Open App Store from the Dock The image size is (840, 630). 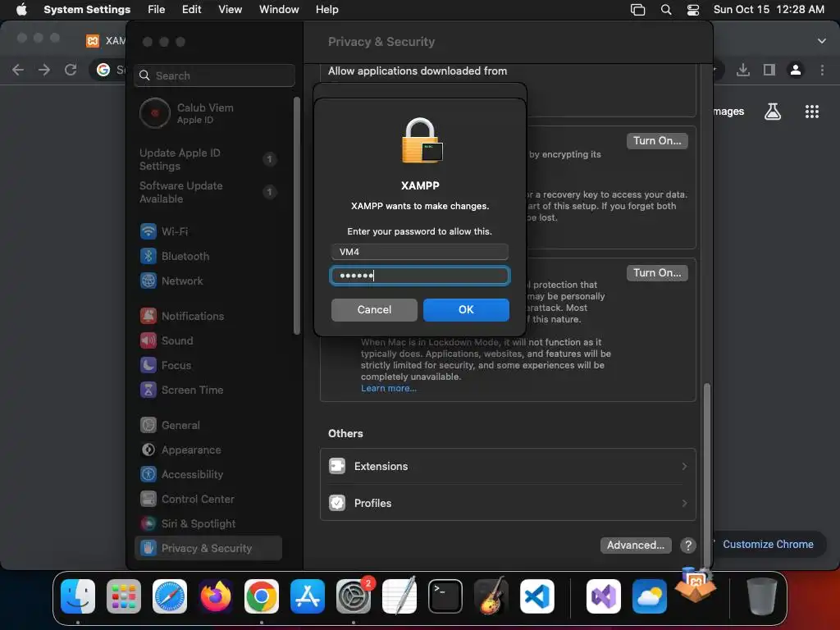pyautogui.click(x=308, y=596)
